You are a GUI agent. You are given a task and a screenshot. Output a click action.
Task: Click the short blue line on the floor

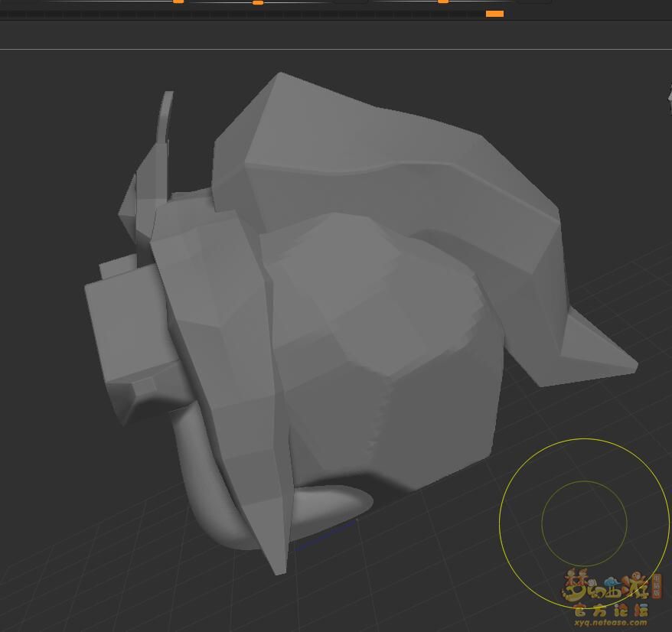click(325, 534)
